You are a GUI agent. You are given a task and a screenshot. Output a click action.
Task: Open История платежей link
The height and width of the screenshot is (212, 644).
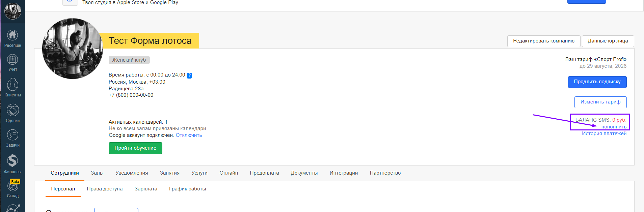(x=604, y=133)
